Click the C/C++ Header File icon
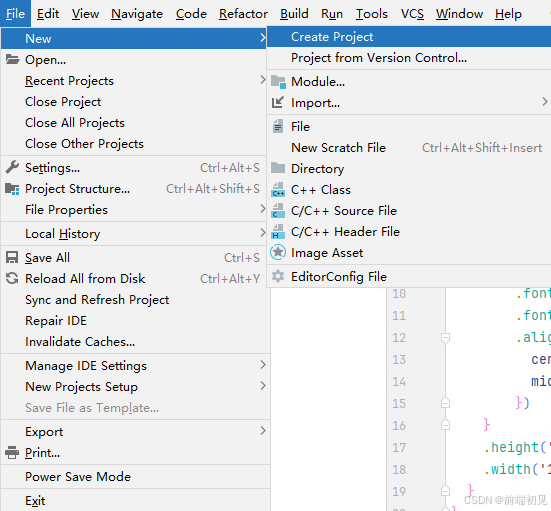The height and width of the screenshot is (511, 551). 278,232
